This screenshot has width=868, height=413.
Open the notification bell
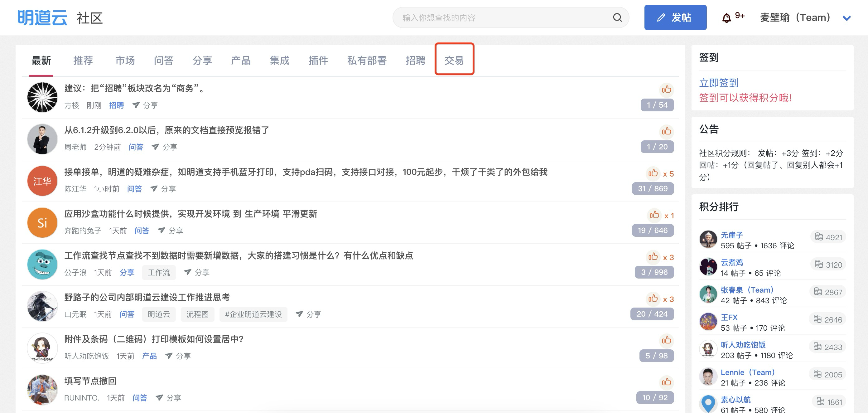726,18
